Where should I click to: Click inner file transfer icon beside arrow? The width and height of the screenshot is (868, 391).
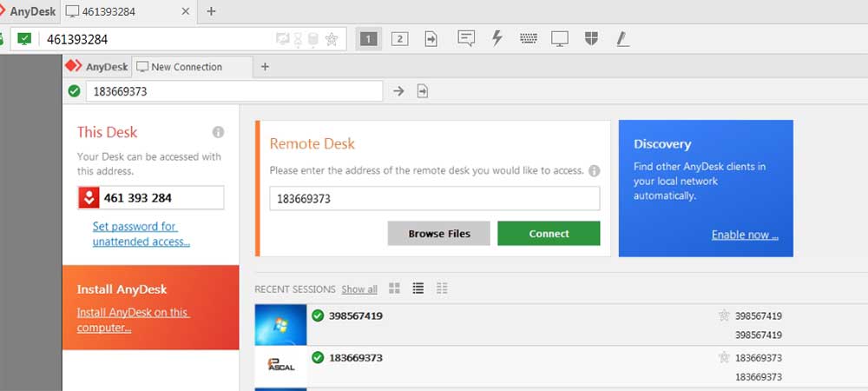click(x=423, y=91)
